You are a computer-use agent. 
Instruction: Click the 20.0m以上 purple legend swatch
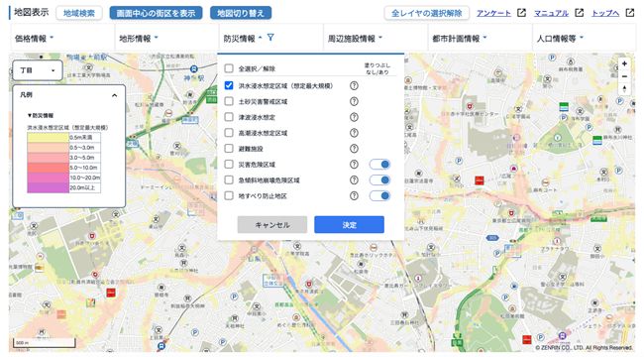click(48, 188)
